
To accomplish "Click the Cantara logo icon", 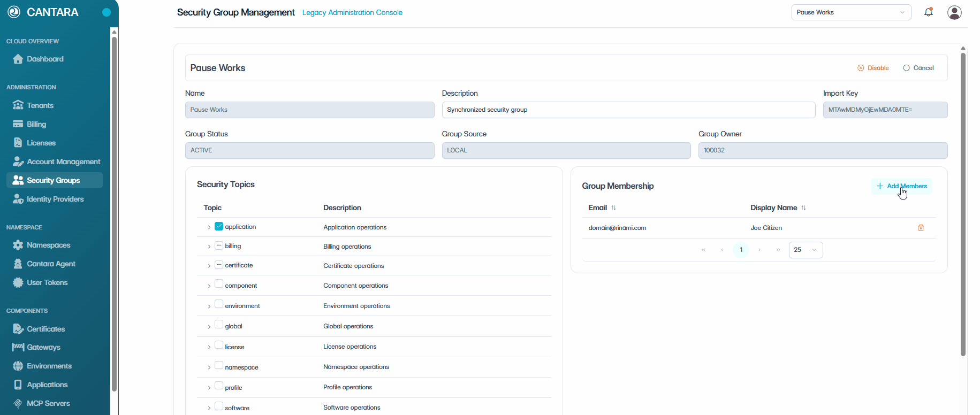I will 14,12.
